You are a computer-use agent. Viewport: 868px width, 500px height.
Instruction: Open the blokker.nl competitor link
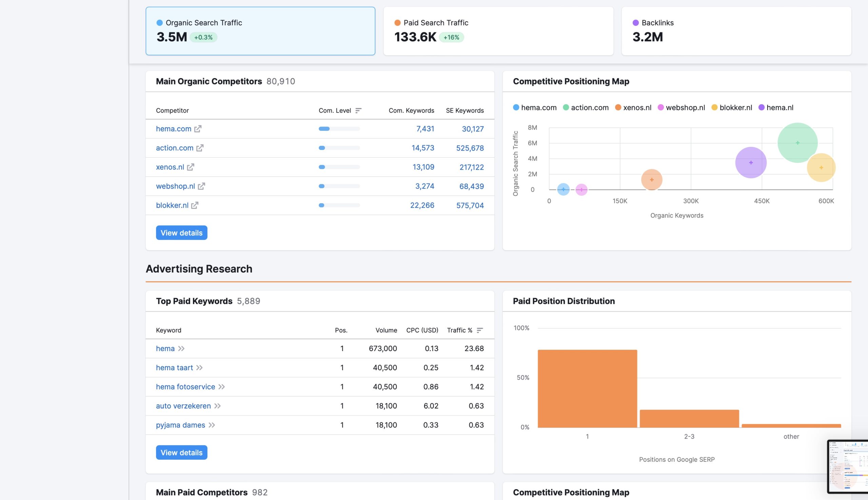click(x=172, y=205)
